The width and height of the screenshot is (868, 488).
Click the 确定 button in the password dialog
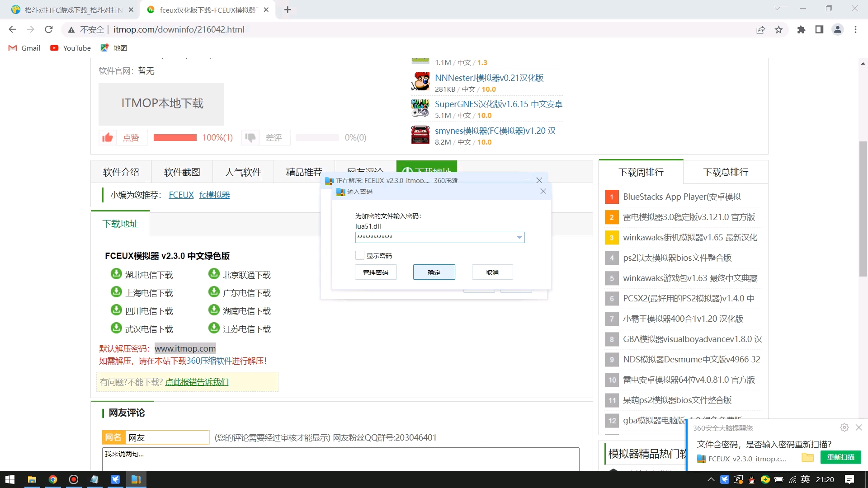tap(434, 272)
